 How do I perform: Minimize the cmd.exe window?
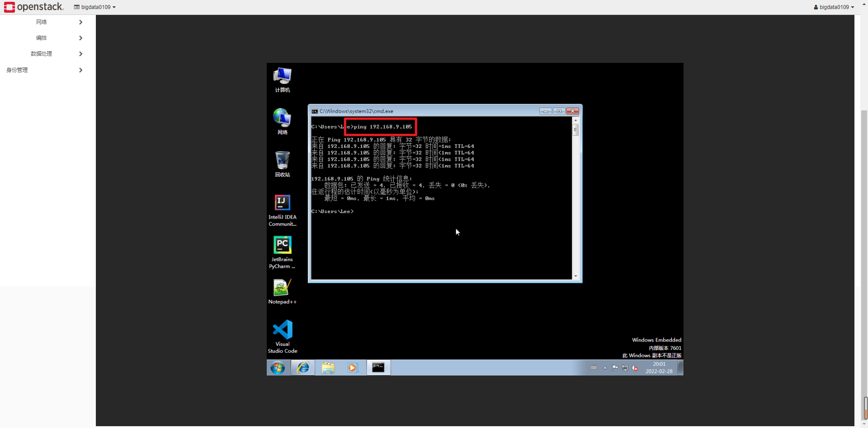[x=546, y=111]
